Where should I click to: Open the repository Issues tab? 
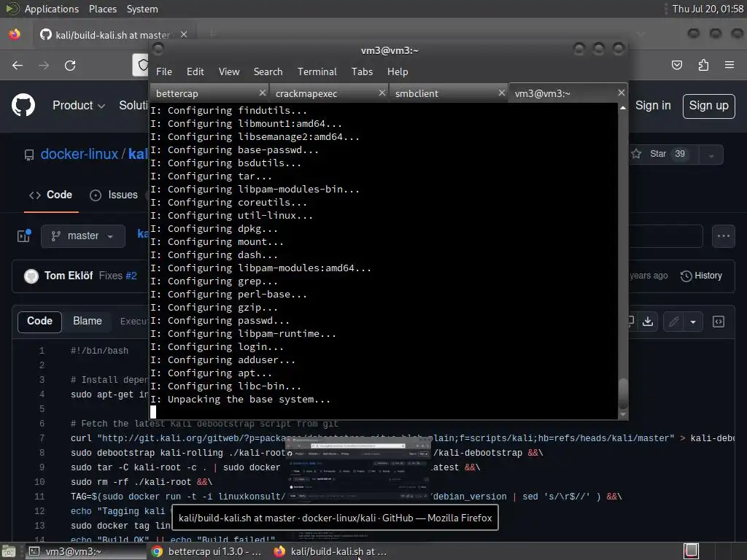[115, 195]
